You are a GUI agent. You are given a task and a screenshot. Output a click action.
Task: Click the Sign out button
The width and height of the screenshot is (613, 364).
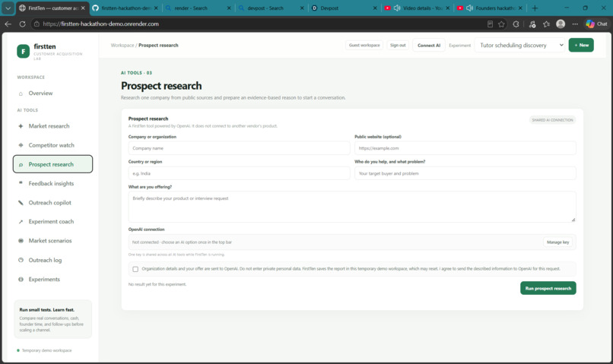(x=398, y=46)
